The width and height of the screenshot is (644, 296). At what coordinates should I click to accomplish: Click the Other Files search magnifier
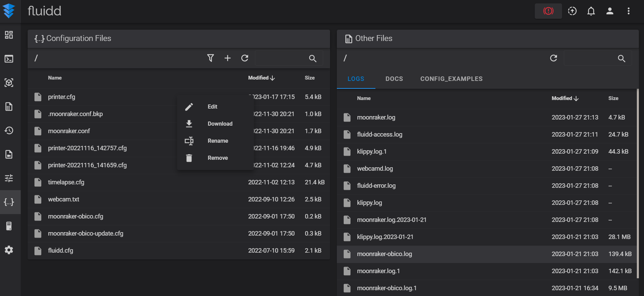[621, 58]
